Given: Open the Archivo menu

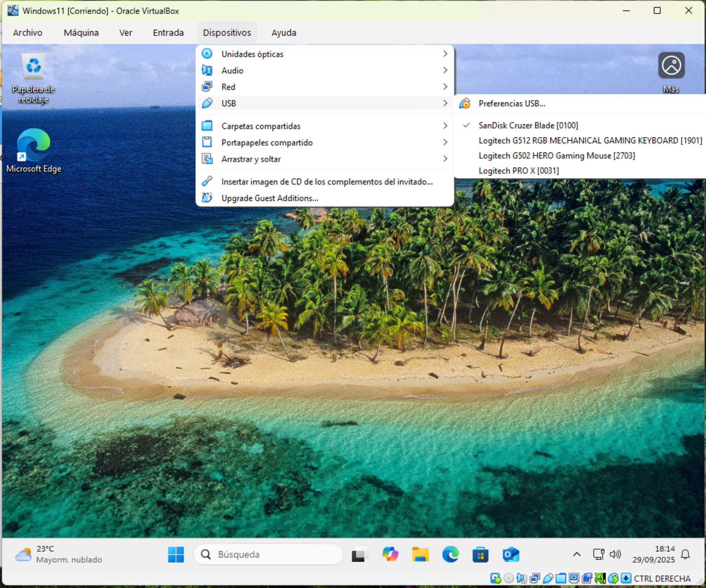Looking at the screenshot, I should 27,33.
